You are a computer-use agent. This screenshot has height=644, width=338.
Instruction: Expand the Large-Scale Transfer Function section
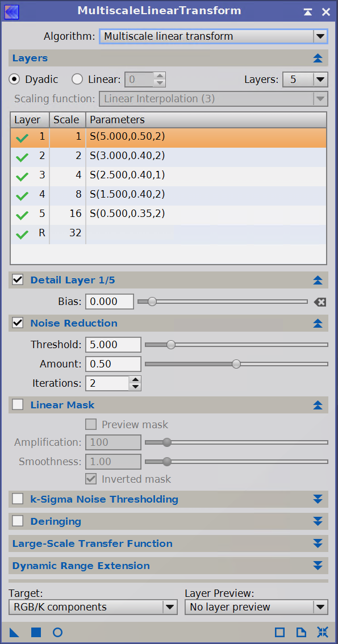(x=318, y=543)
